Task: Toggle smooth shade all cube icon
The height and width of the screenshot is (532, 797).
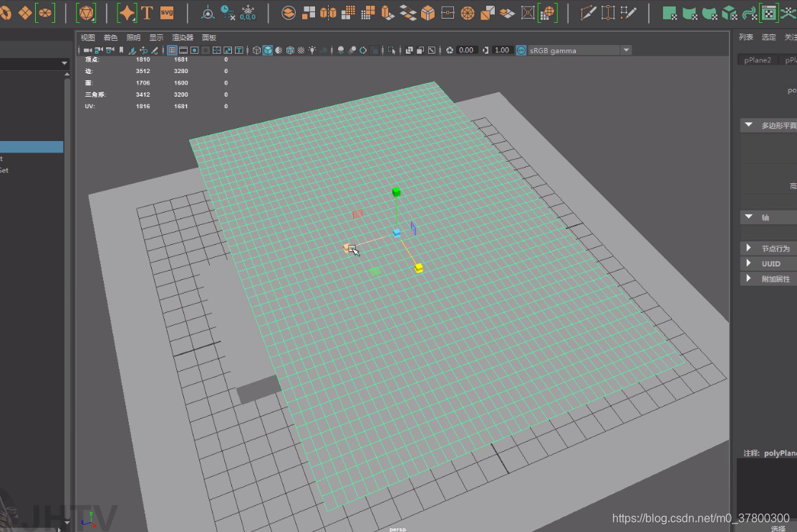Action: coord(268,50)
